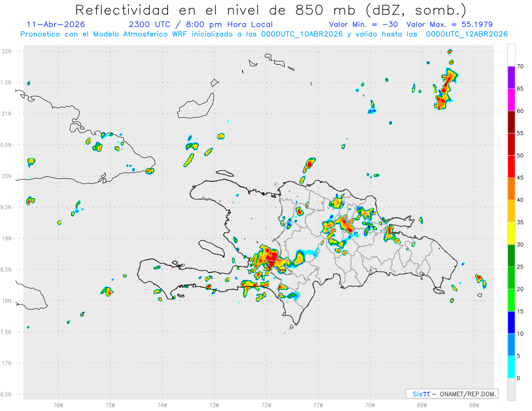Click the blue 10-15 dBZ legend band
Screen dimensions: 532x411
(x=511, y=322)
